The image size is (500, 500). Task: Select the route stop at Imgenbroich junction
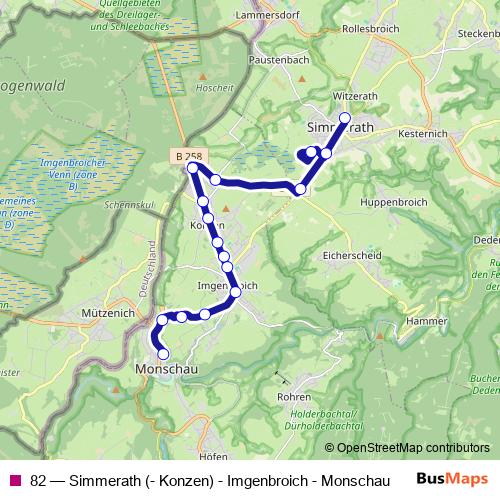point(235,292)
